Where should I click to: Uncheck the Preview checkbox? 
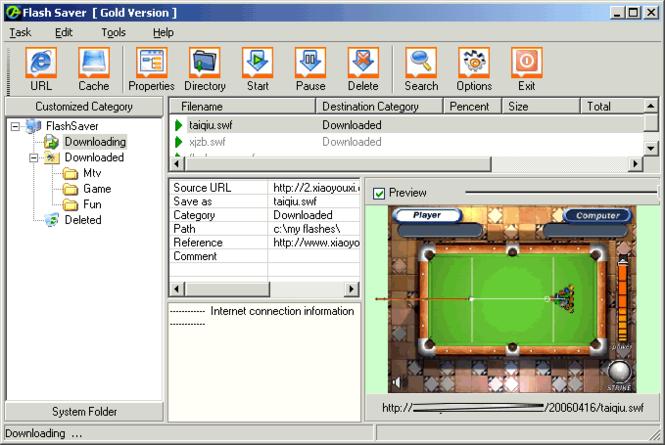378,193
